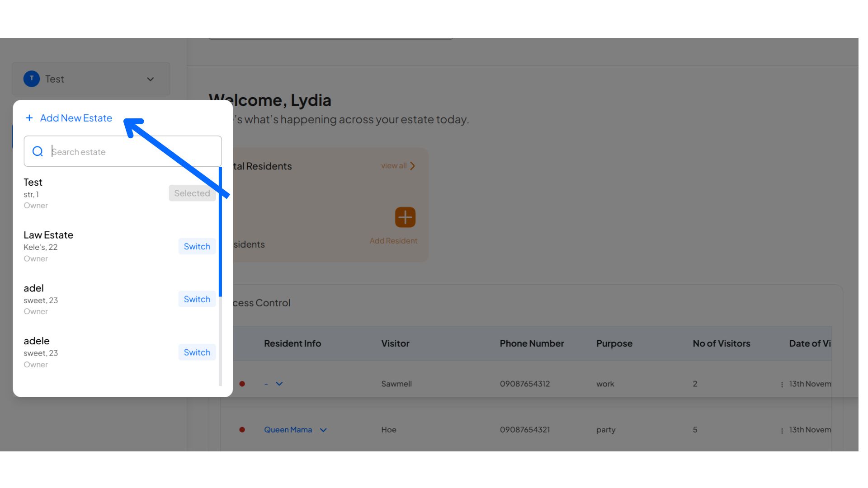Viewport: 868px width, 488px height.
Task: Switch to the adel estate
Action: (197, 299)
